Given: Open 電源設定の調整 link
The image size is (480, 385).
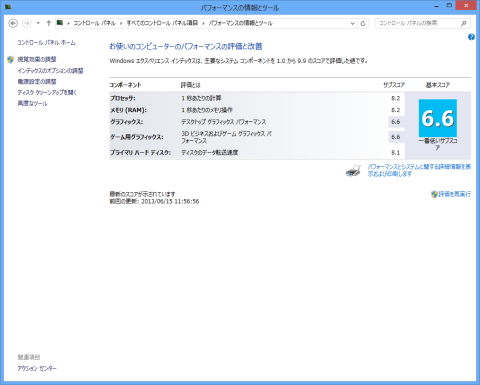Looking at the screenshot, I should (x=37, y=81).
